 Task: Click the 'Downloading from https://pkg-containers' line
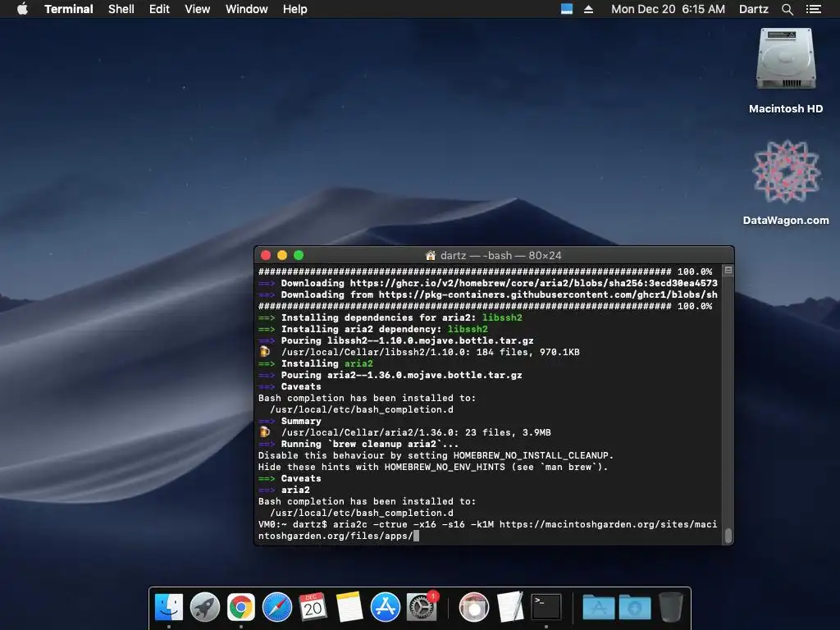487,294
